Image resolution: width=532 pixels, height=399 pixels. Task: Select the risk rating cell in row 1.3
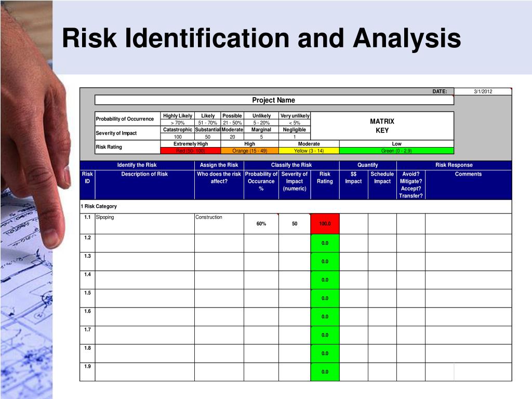pyautogui.click(x=325, y=261)
